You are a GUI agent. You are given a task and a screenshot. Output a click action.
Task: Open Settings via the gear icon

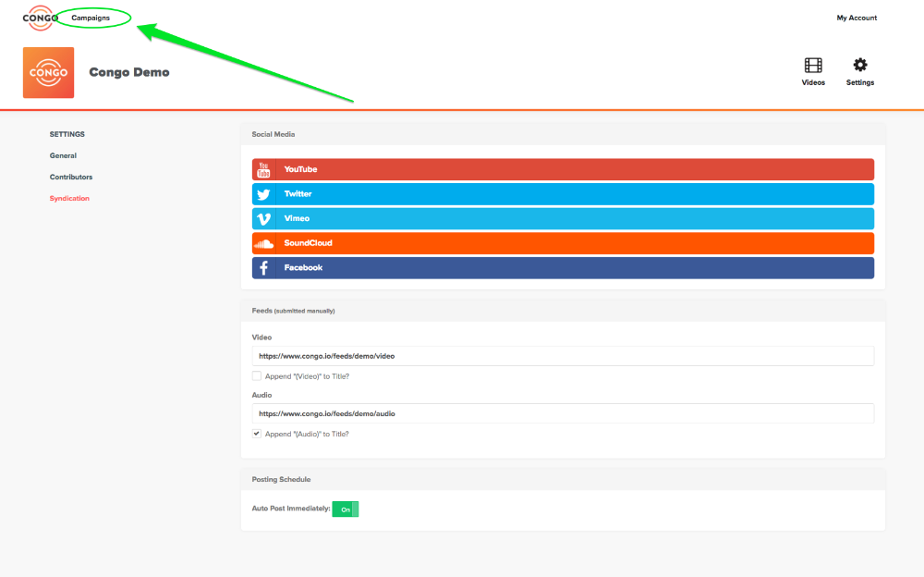click(x=859, y=65)
